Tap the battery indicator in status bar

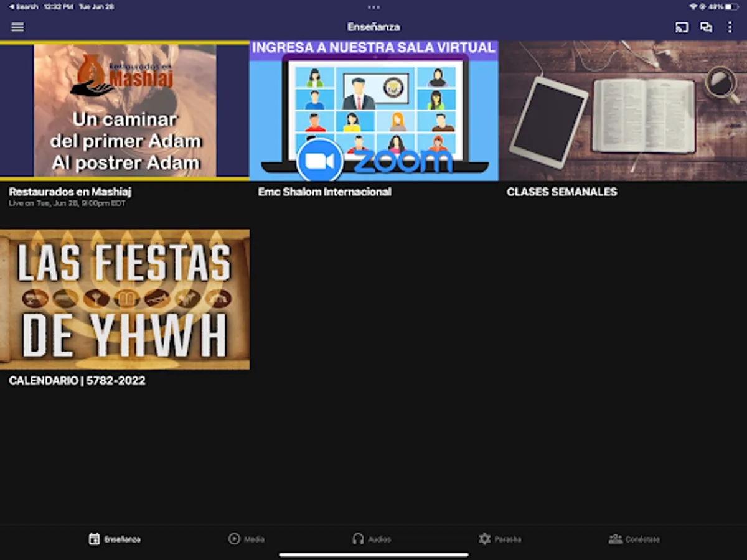point(730,7)
